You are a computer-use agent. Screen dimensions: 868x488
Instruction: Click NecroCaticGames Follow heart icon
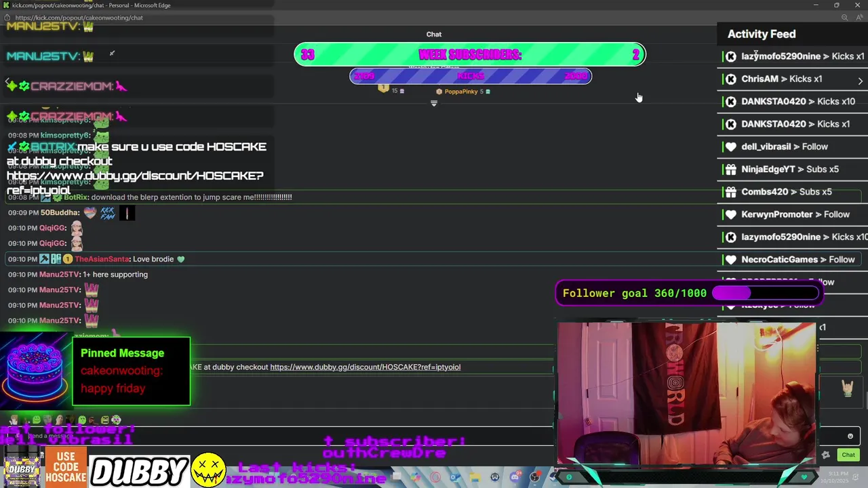[x=730, y=260]
